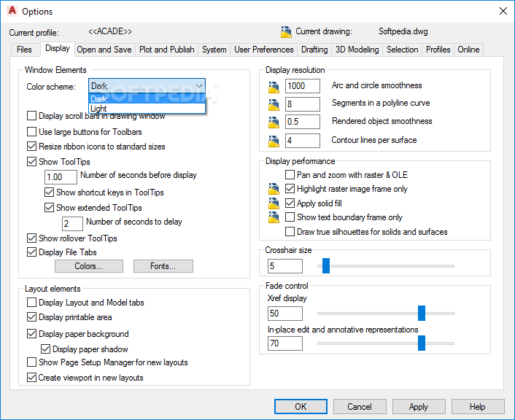Check Use large buttons for Toolbars

[x=31, y=132]
